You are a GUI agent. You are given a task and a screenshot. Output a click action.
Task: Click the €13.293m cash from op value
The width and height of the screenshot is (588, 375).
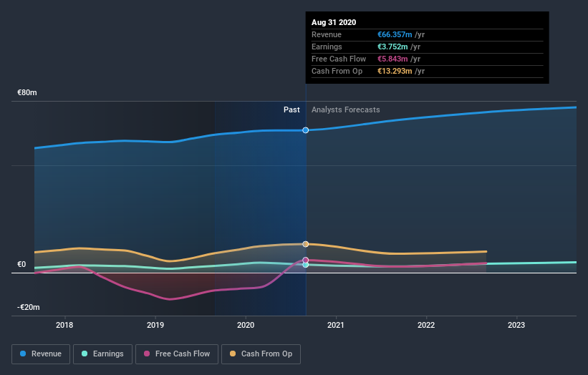click(395, 71)
